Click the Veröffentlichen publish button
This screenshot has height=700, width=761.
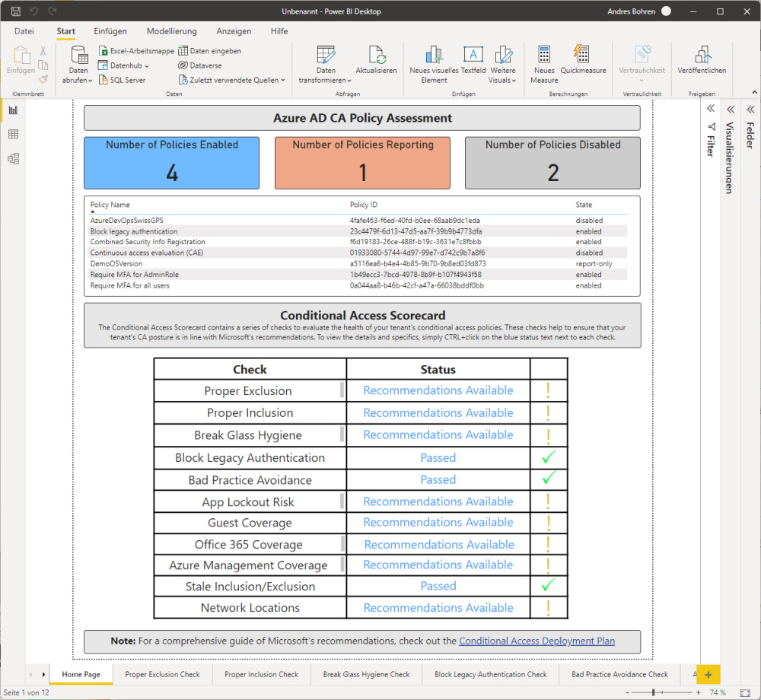click(702, 61)
